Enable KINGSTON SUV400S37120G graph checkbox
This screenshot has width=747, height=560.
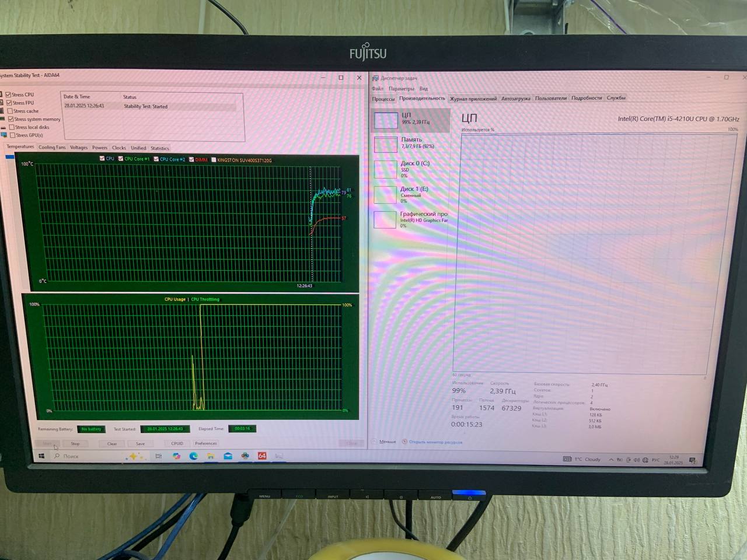(x=214, y=159)
